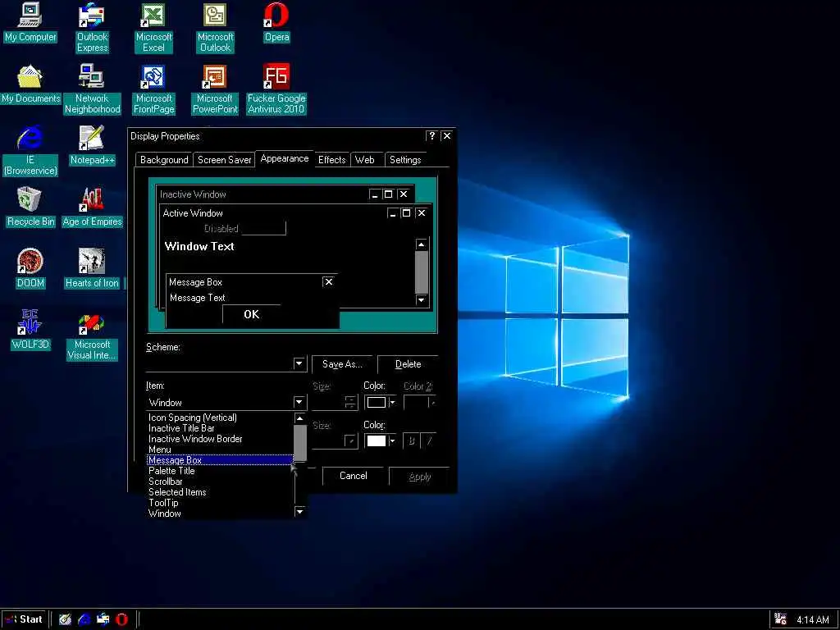This screenshot has width=840, height=630.
Task: Choose Icon Spacing (Vertical) from item list
Action: click(x=220, y=418)
